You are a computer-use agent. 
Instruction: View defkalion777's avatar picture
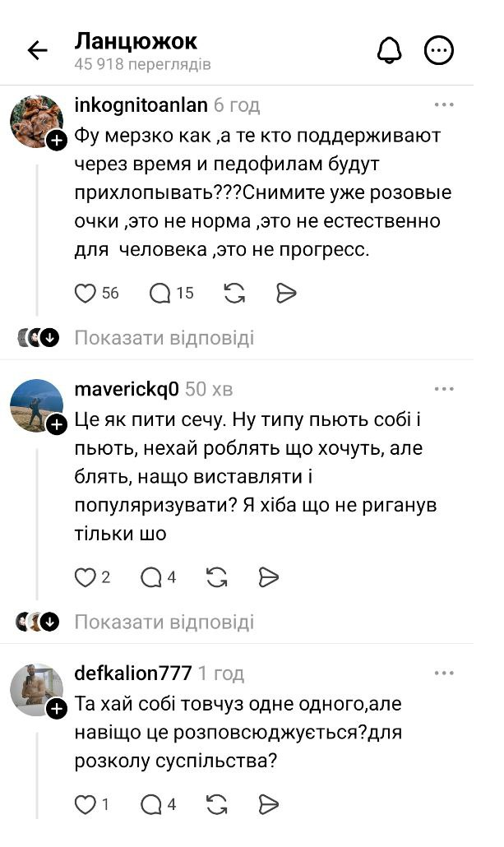click(36, 689)
